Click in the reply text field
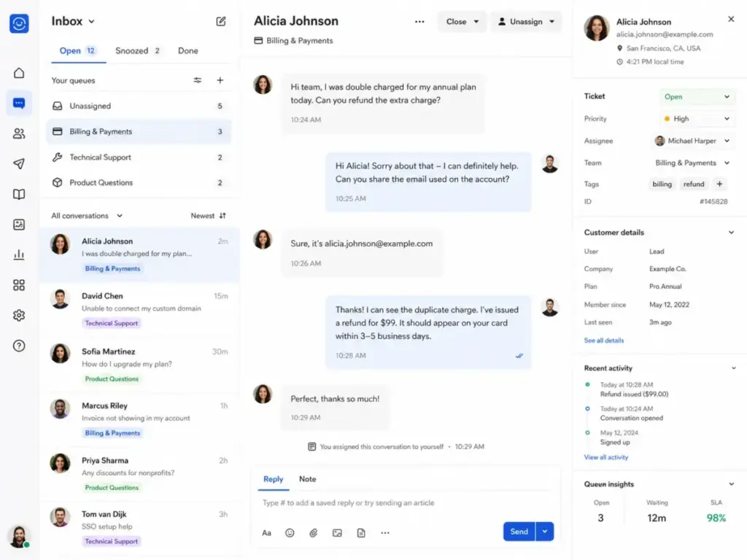Screen dimensions: 747x560 click(x=405, y=503)
